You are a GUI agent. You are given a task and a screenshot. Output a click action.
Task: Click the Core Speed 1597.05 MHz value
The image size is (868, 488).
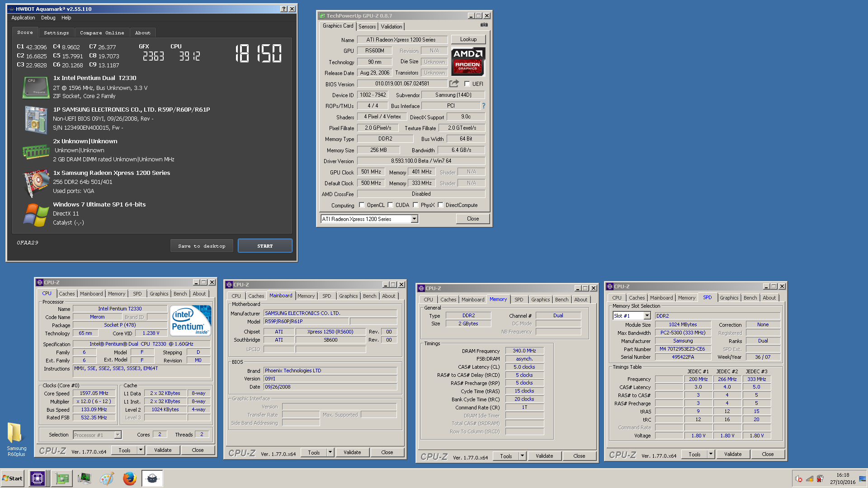(94, 393)
